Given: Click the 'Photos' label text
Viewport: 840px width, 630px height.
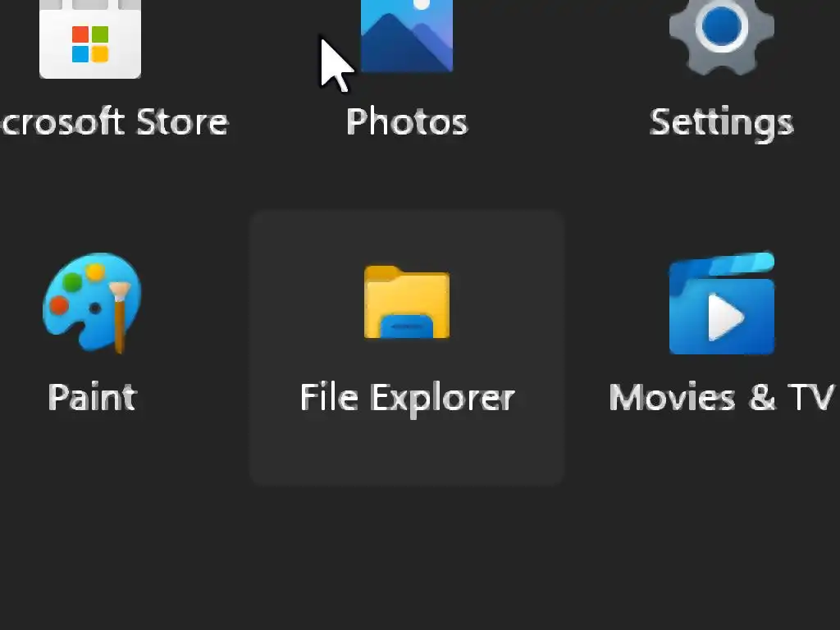Looking at the screenshot, I should coord(407,121).
